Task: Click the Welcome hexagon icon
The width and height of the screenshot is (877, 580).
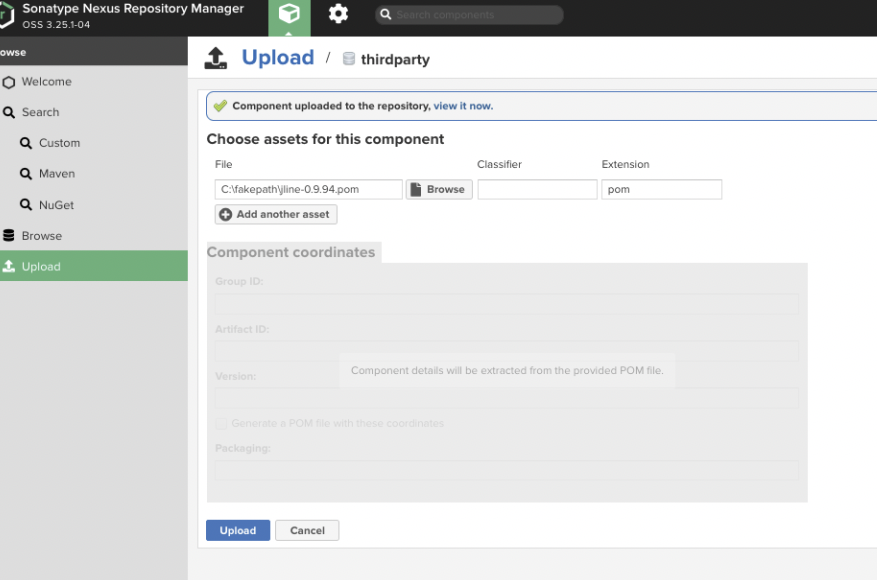Action: (x=8, y=82)
